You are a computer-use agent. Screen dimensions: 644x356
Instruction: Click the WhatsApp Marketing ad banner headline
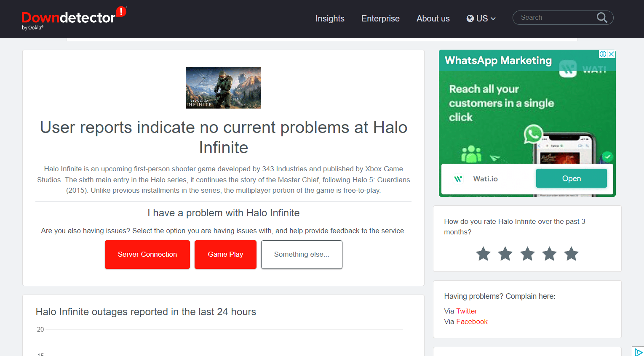[498, 61]
